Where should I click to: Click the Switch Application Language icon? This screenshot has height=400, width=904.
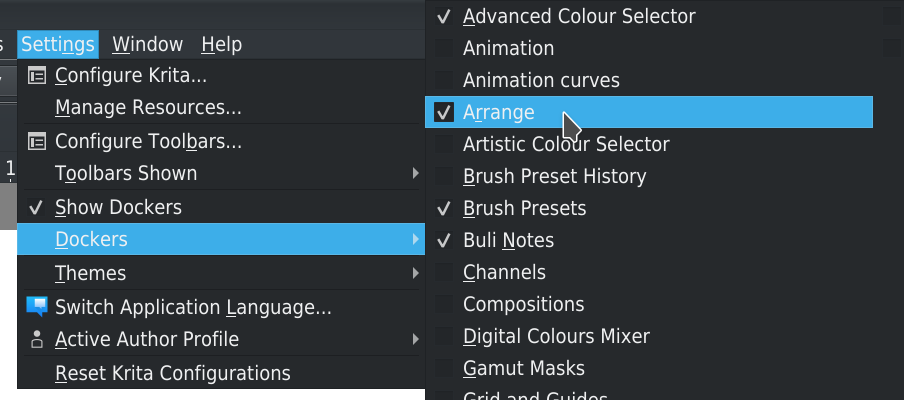coord(37,307)
